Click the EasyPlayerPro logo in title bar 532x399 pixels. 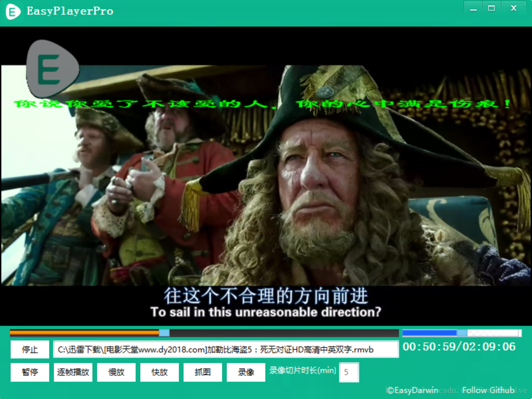coord(13,11)
